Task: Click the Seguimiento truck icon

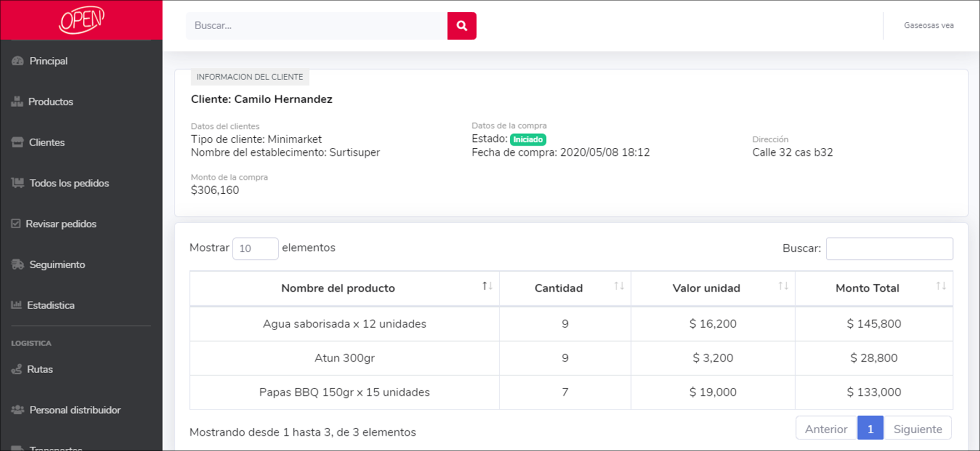Action: [18, 264]
